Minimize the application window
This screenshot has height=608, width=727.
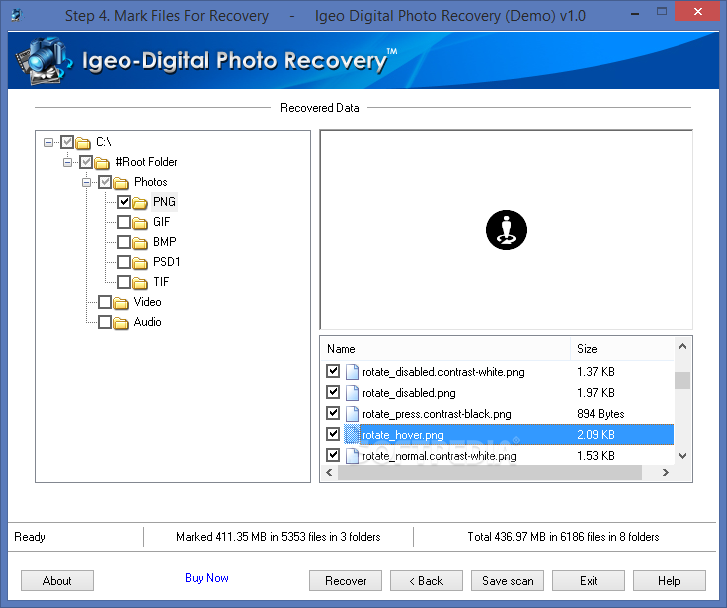635,13
